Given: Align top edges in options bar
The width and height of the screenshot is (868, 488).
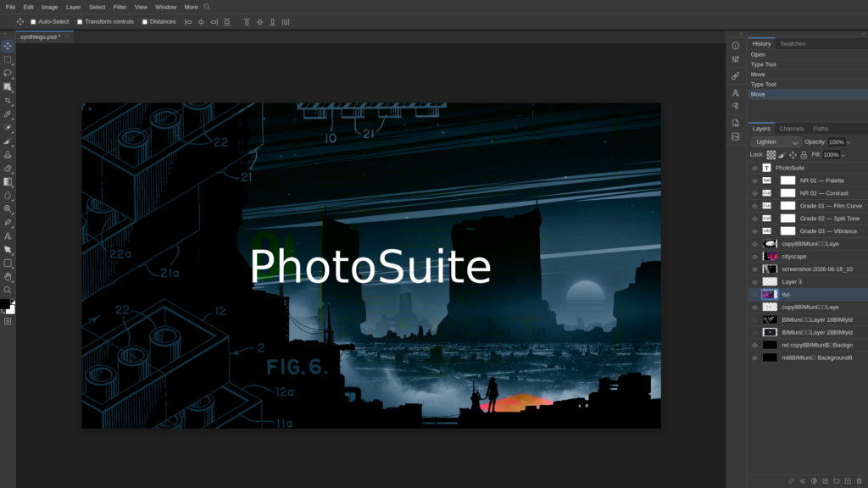Looking at the screenshot, I should 247,22.
